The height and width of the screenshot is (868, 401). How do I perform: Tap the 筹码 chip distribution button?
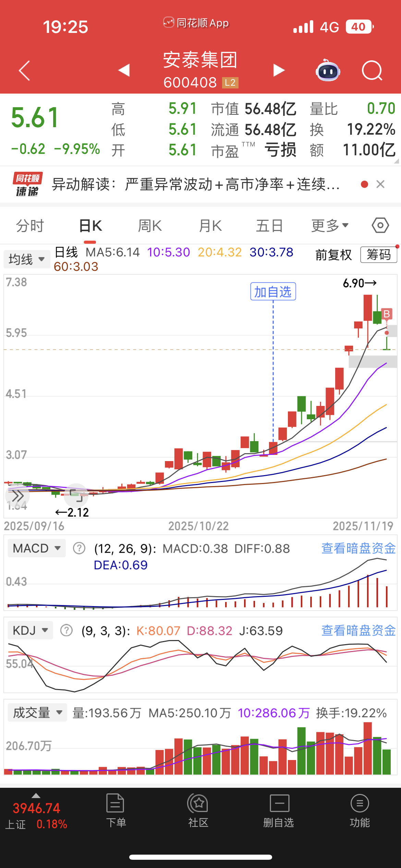(x=378, y=255)
